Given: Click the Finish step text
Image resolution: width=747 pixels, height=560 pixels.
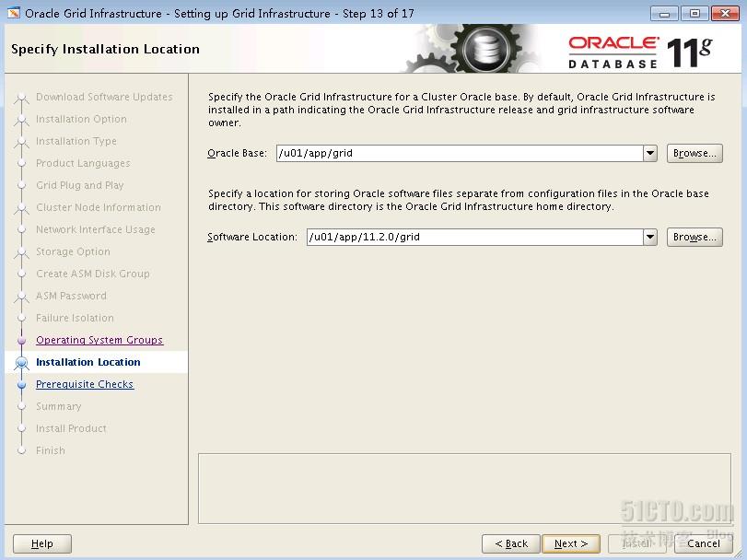Looking at the screenshot, I should (51, 450).
